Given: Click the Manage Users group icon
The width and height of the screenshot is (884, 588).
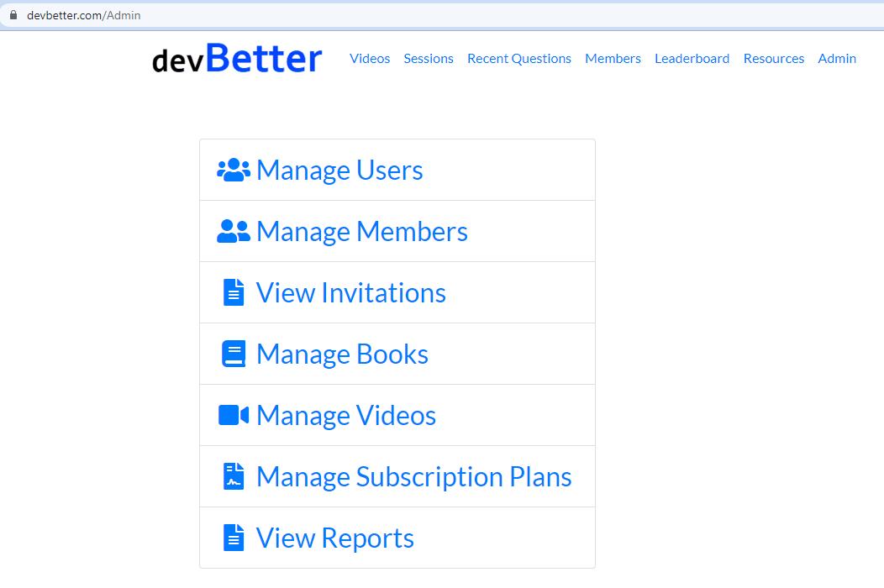Looking at the screenshot, I should (x=233, y=169).
